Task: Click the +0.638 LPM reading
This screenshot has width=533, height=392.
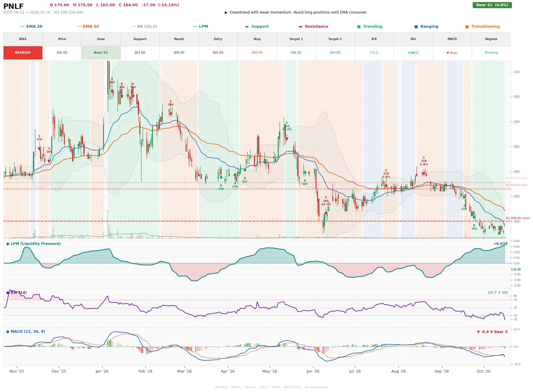Action: (501, 244)
